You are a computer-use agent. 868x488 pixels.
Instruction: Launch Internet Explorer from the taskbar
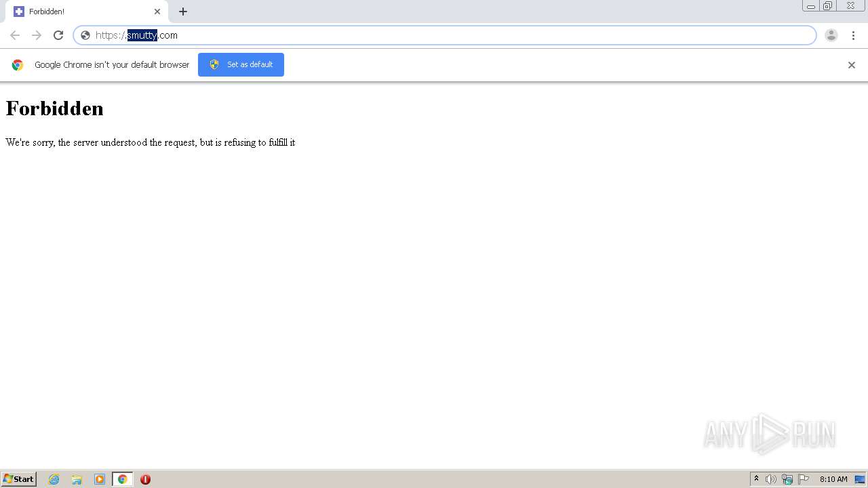[54, 479]
